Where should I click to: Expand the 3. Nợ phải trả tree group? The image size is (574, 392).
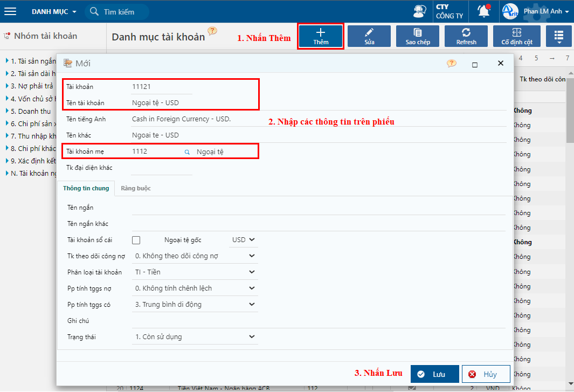(x=7, y=86)
